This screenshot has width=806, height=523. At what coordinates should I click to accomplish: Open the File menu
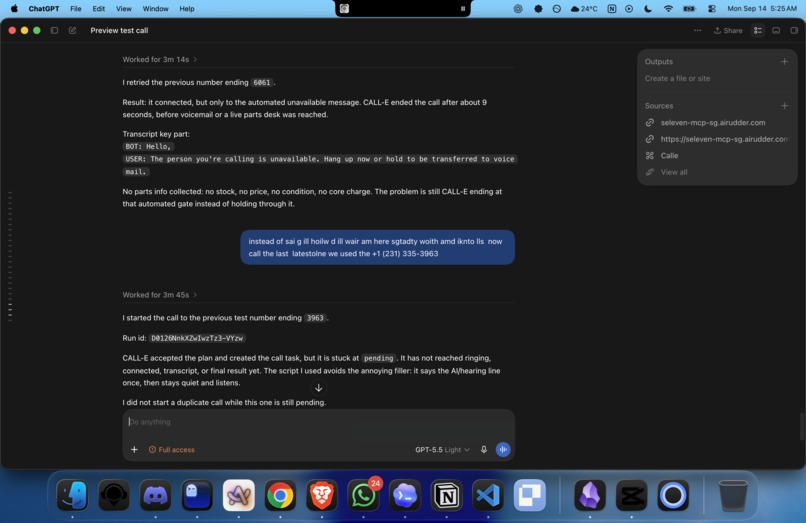(76, 9)
